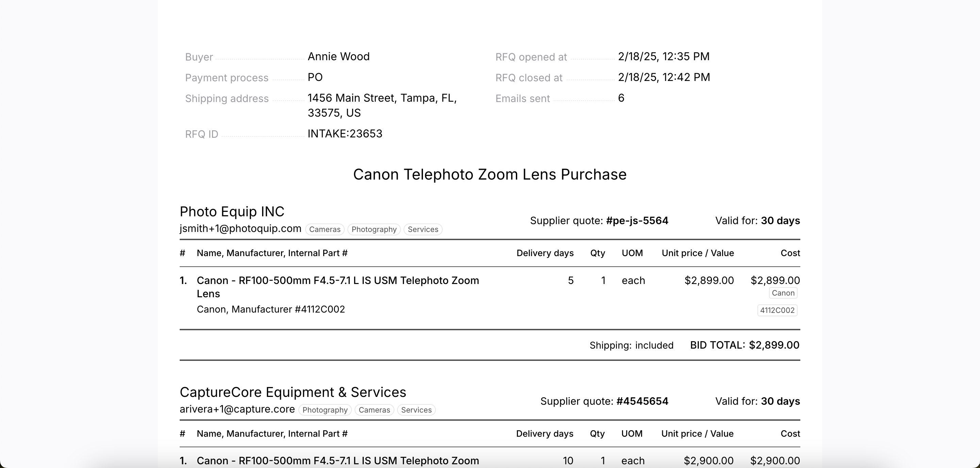This screenshot has width=980, height=468.
Task: Click Valid for 30 days on CaptureCore quote
Action: [x=757, y=401]
